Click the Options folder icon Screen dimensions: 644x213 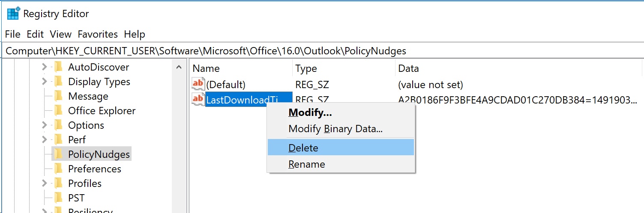pos(58,125)
